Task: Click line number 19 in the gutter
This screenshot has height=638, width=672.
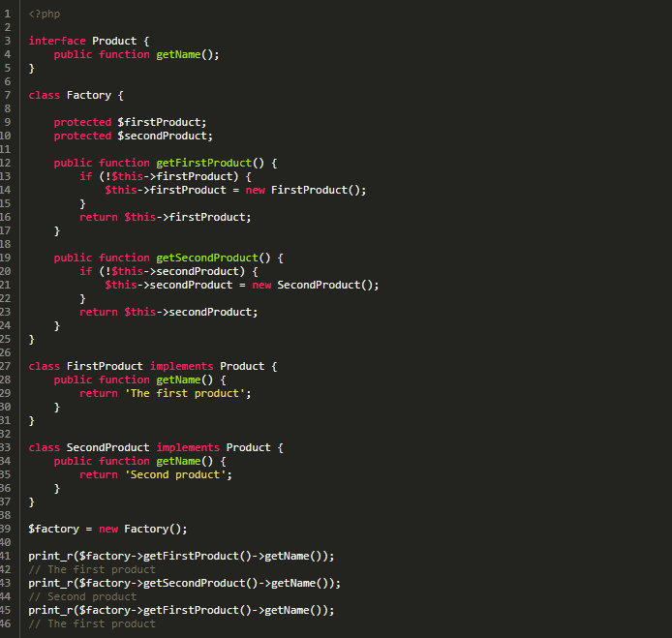Action: [7, 258]
